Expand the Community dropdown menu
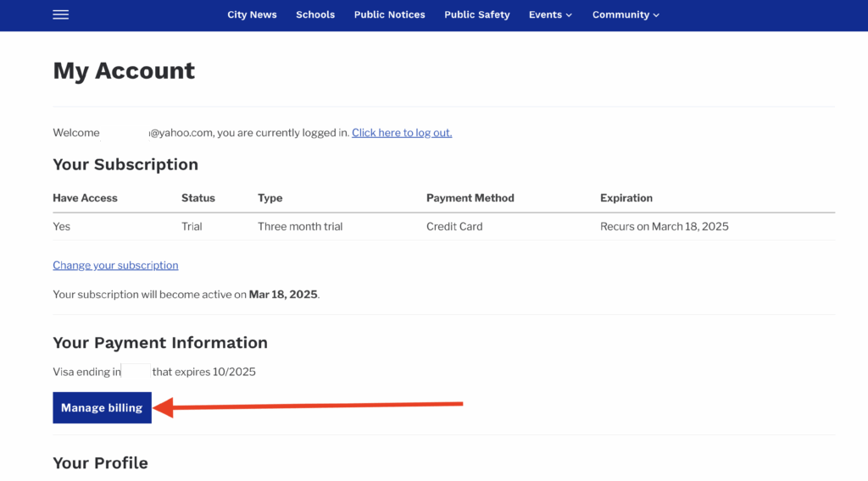The height and width of the screenshot is (481, 868). [626, 15]
